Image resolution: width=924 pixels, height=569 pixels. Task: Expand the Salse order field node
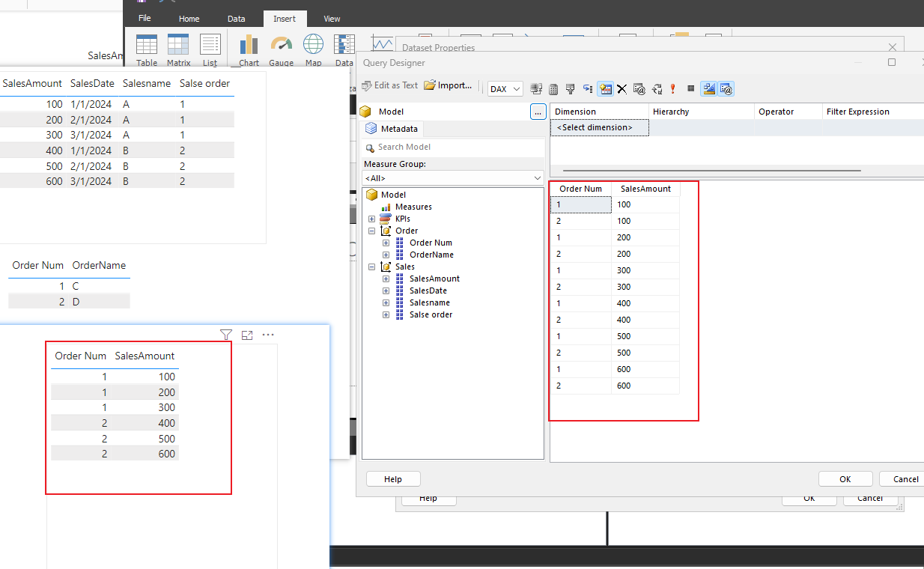(x=386, y=314)
